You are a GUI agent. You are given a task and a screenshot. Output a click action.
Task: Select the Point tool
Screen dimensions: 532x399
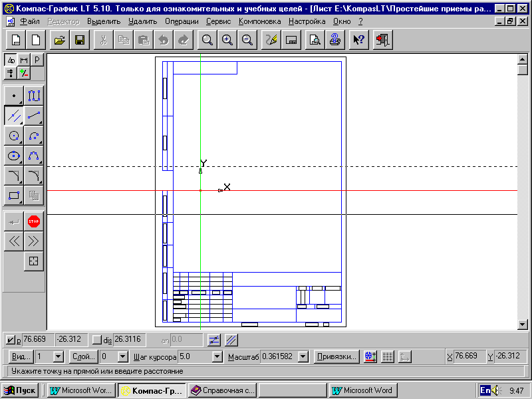point(13,96)
